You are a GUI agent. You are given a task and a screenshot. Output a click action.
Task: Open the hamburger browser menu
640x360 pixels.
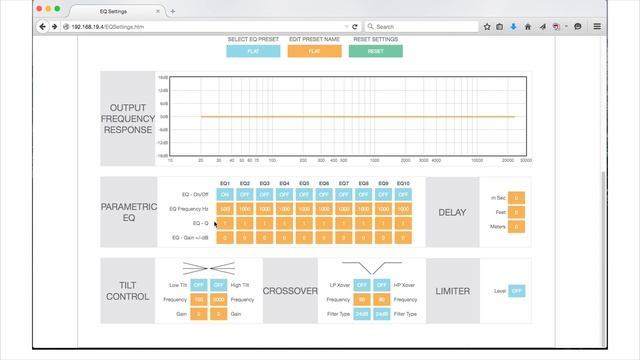click(x=597, y=27)
